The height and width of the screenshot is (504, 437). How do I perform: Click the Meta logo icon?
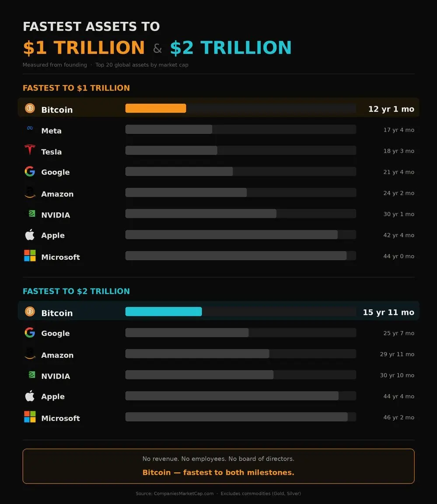[30, 128]
